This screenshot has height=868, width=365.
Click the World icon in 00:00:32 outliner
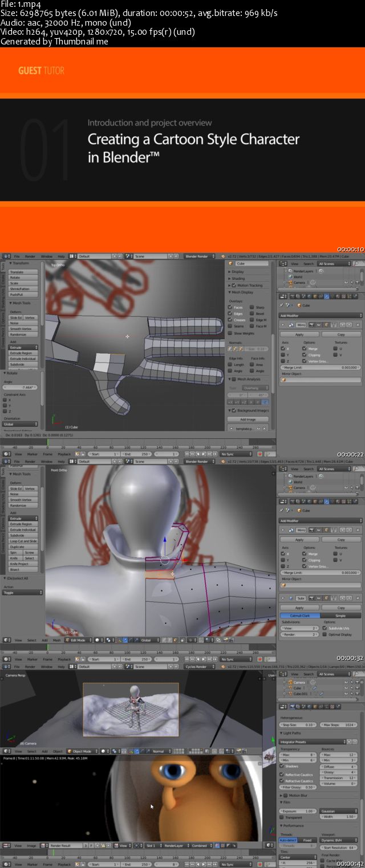pos(290,482)
